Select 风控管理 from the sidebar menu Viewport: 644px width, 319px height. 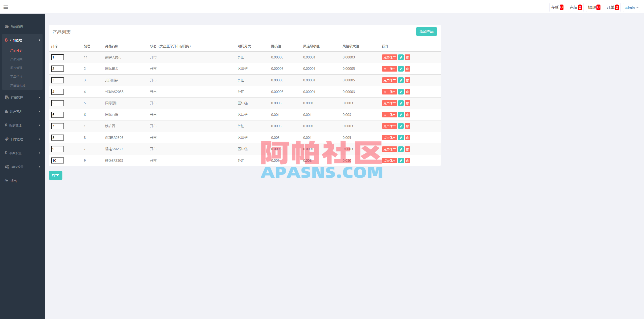click(x=16, y=68)
